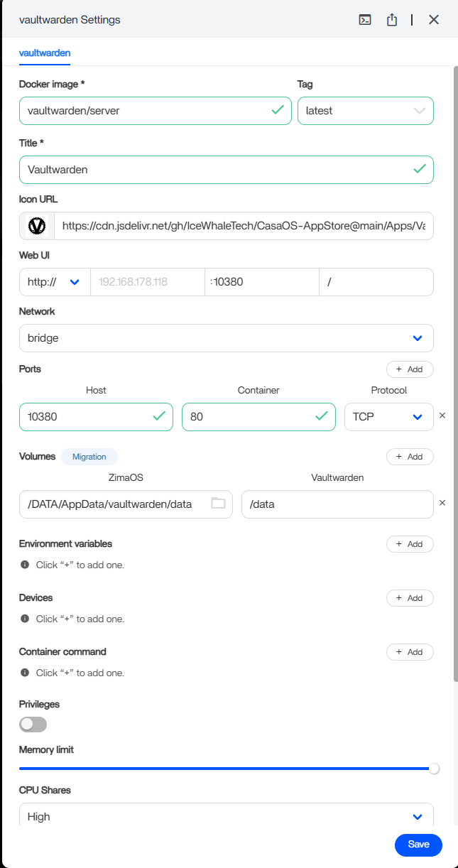The height and width of the screenshot is (868, 458).
Task: Click the Web UI path field
Action: (376, 282)
